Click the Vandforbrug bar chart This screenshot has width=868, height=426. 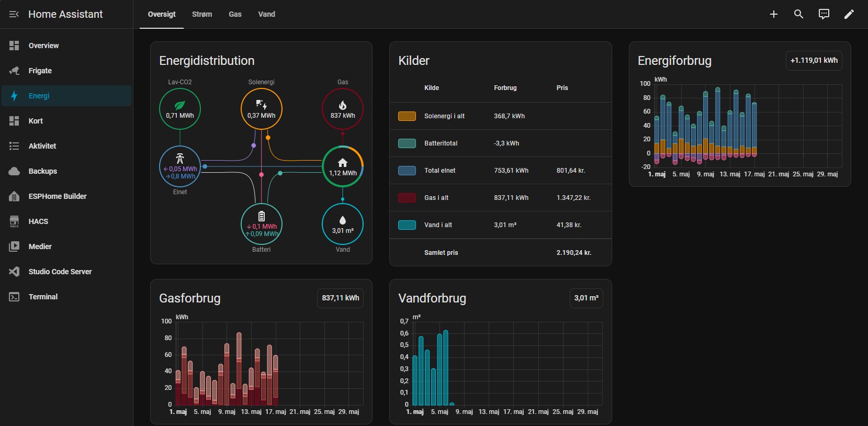(501, 365)
